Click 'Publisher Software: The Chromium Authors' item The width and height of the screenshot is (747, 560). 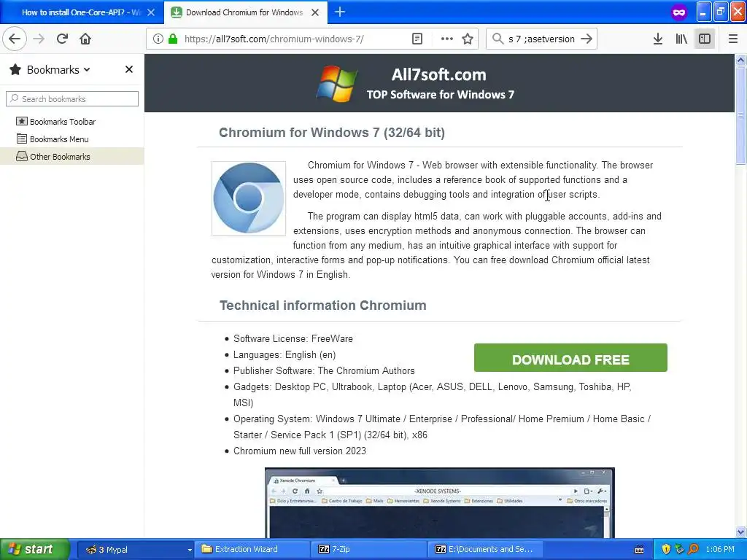click(x=324, y=370)
